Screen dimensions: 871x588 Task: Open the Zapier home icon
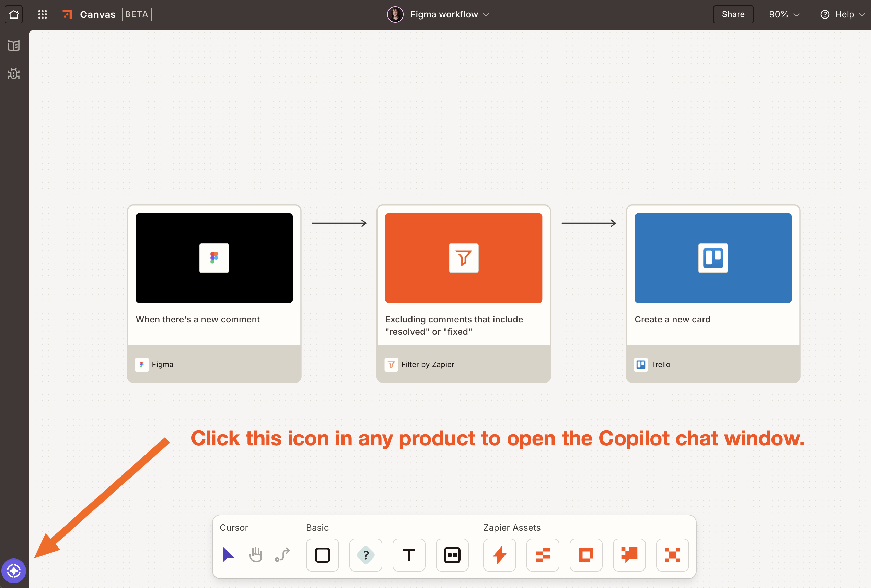(x=14, y=15)
